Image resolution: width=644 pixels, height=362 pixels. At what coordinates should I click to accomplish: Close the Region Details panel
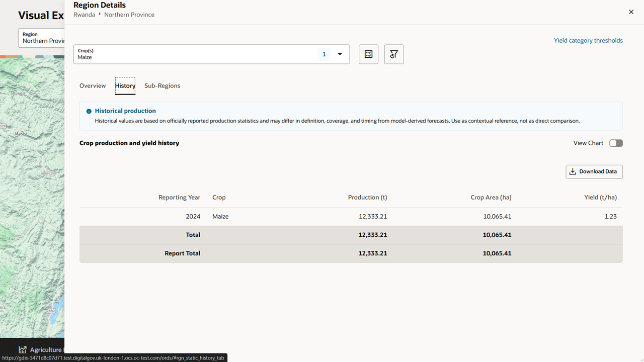tap(631, 12)
